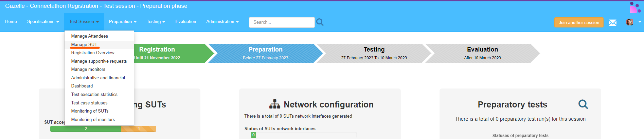Open Preparatory tests magnifier icon
The height and width of the screenshot is (139, 644).
(x=583, y=104)
